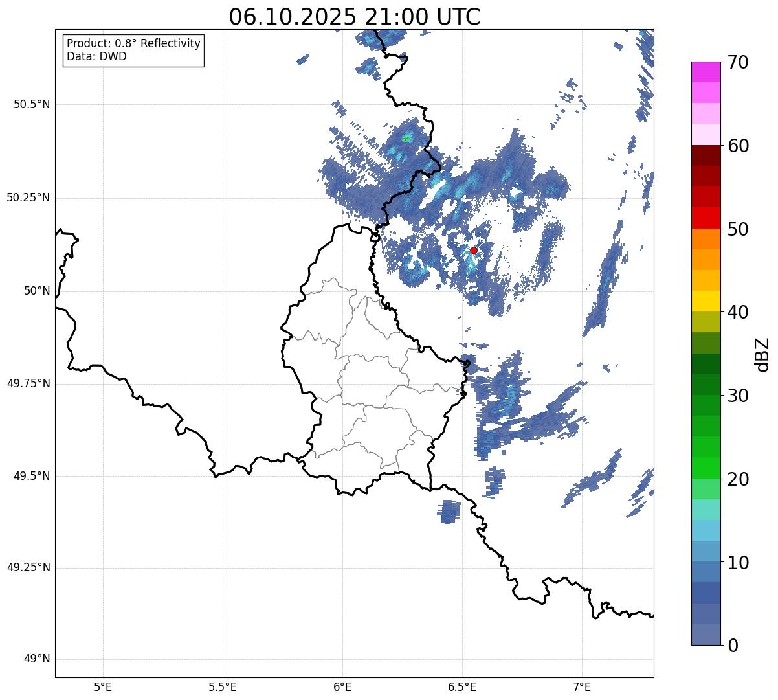This screenshot has height=700, width=778.
Task: Click the longitude label '7°E'
Action: tap(582, 686)
